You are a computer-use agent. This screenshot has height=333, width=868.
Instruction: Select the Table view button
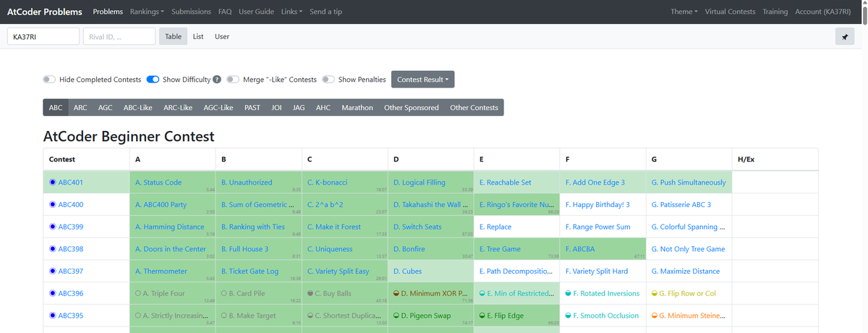[173, 36]
